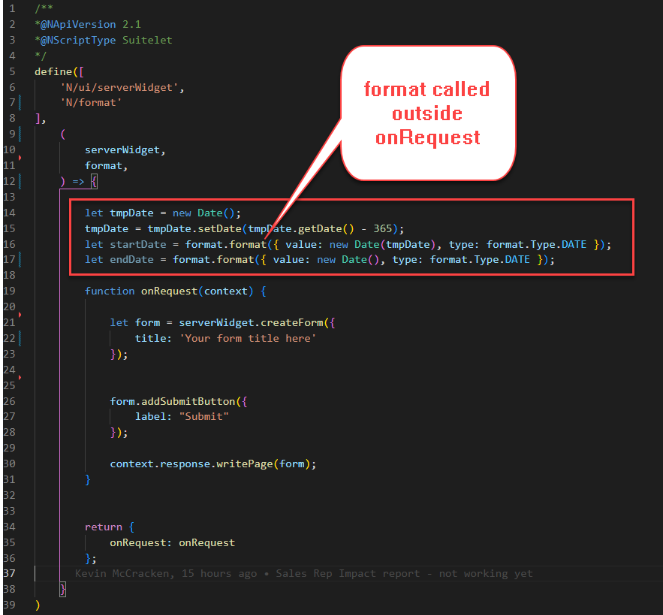The height and width of the screenshot is (615, 663).
Task: Click the endDate variable declaration
Action: coord(131,259)
